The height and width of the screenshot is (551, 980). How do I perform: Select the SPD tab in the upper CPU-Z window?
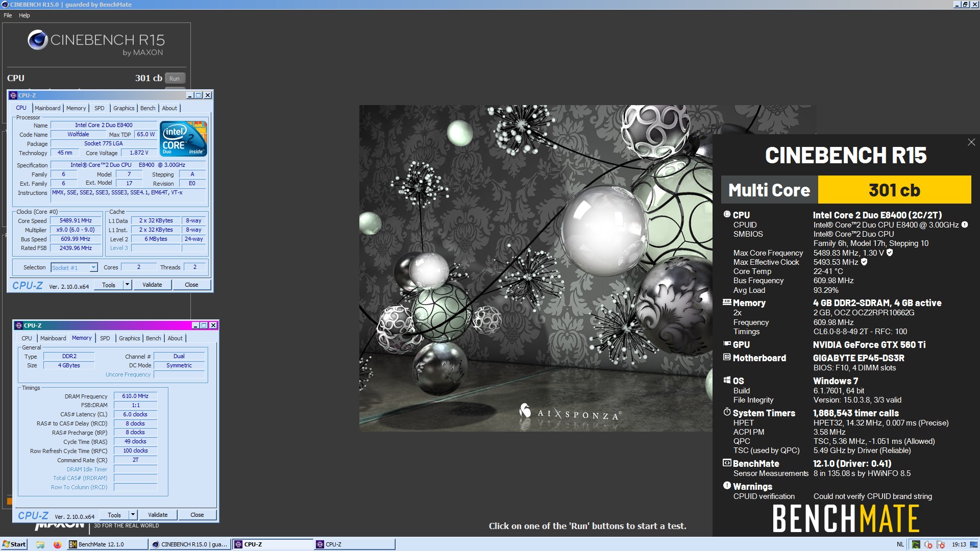pos(100,108)
